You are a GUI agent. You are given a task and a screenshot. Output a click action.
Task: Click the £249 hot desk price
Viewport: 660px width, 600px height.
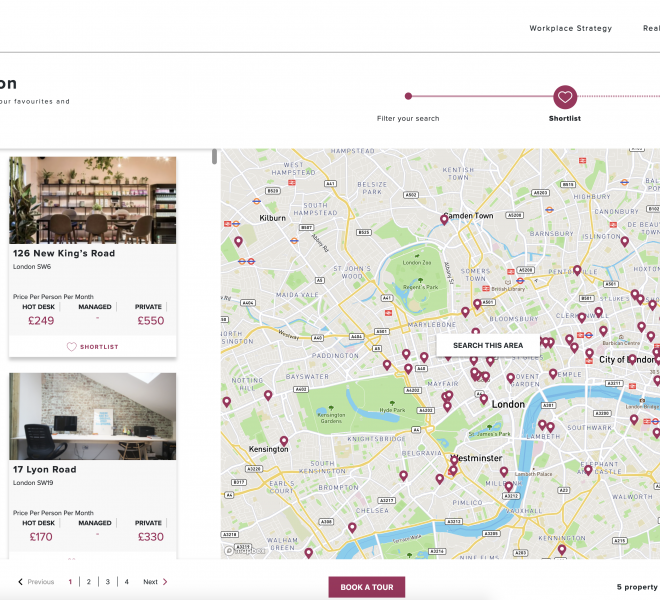pyautogui.click(x=41, y=321)
